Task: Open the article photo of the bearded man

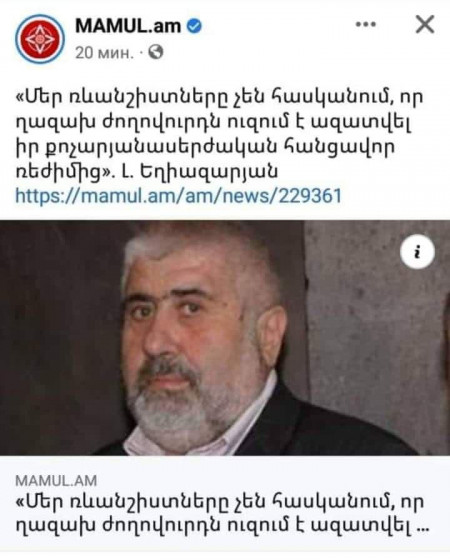Action: (225, 338)
